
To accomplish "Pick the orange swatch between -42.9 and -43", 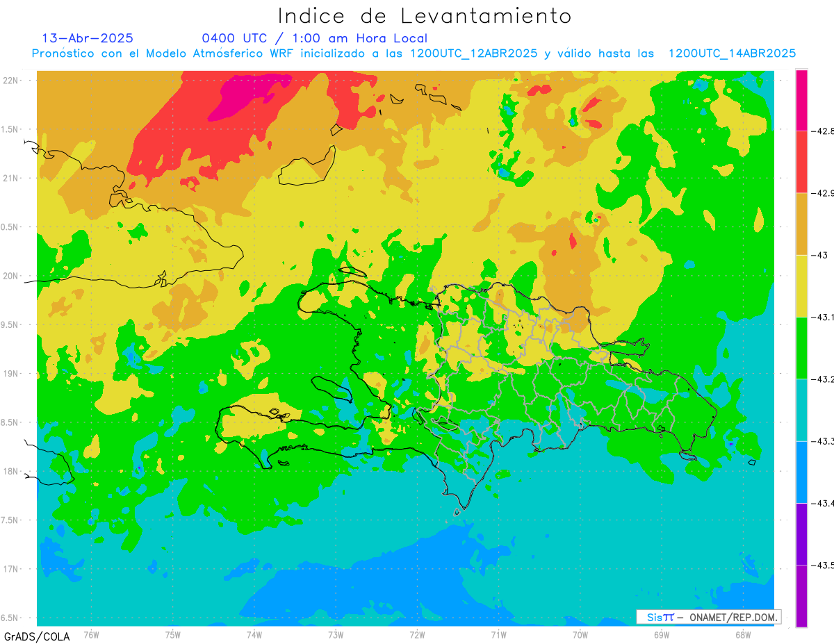I will (801, 224).
